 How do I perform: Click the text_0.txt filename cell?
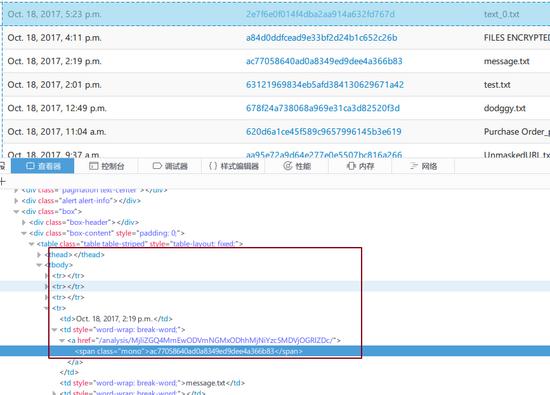pos(502,14)
